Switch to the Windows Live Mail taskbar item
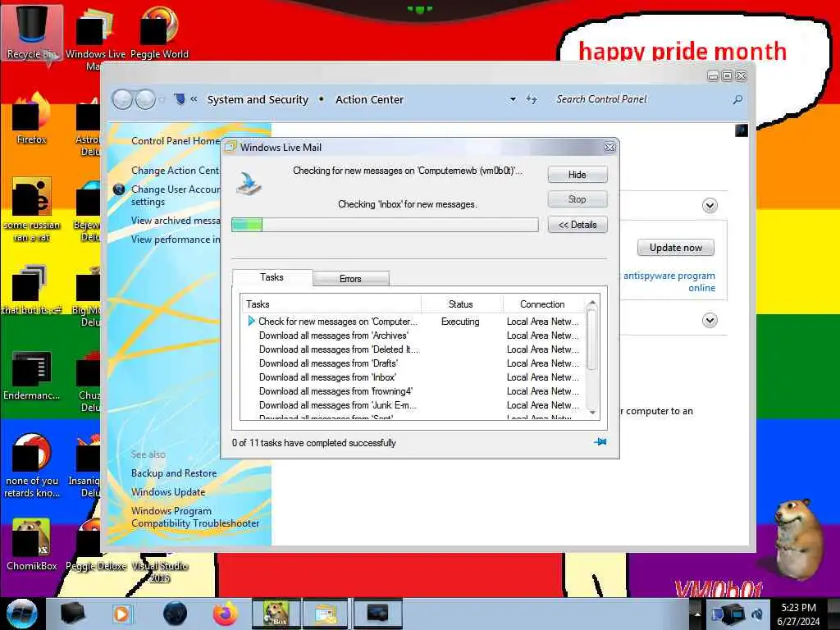 [326, 614]
